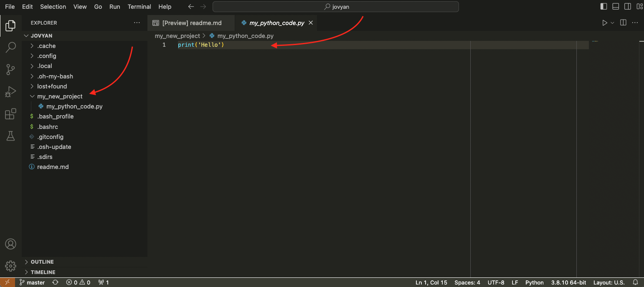Open forwarded ports indicator showing 1

104,282
